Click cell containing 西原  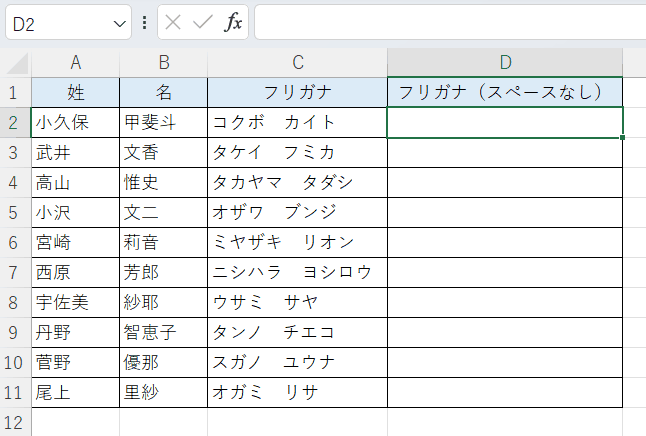(75, 272)
